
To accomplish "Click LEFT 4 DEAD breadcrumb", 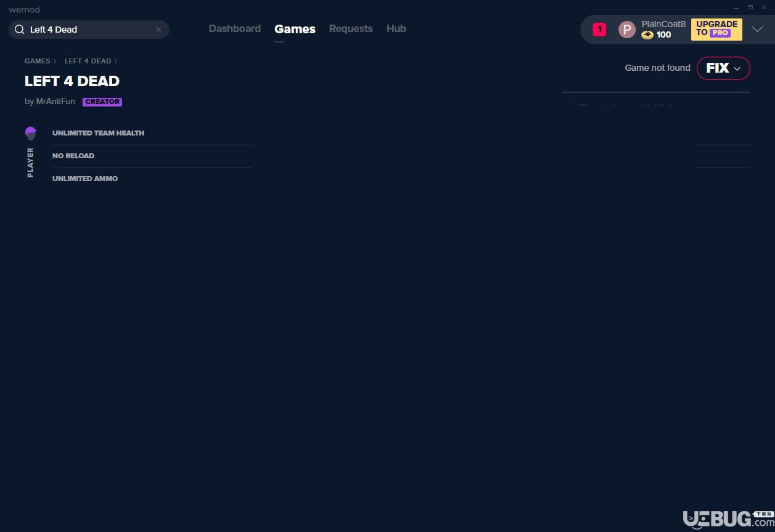I will coord(88,61).
